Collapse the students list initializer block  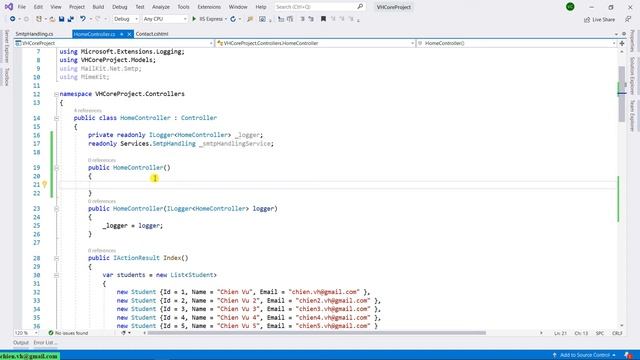pyautogui.click(x=56, y=276)
